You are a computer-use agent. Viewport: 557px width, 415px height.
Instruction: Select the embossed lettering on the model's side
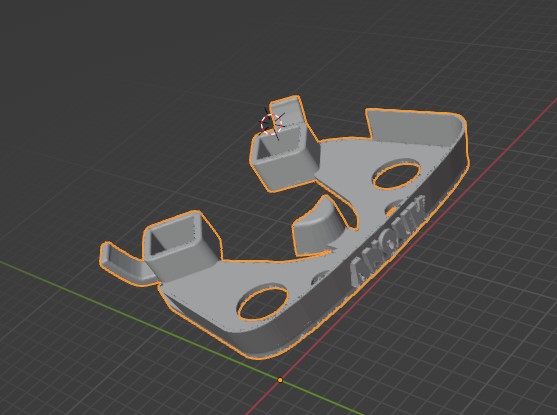(389, 241)
